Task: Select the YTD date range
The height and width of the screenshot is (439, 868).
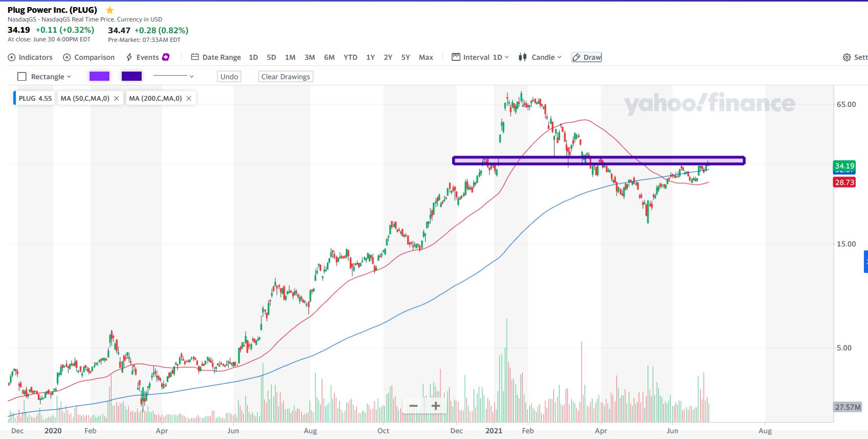Action: pos(350,57)
